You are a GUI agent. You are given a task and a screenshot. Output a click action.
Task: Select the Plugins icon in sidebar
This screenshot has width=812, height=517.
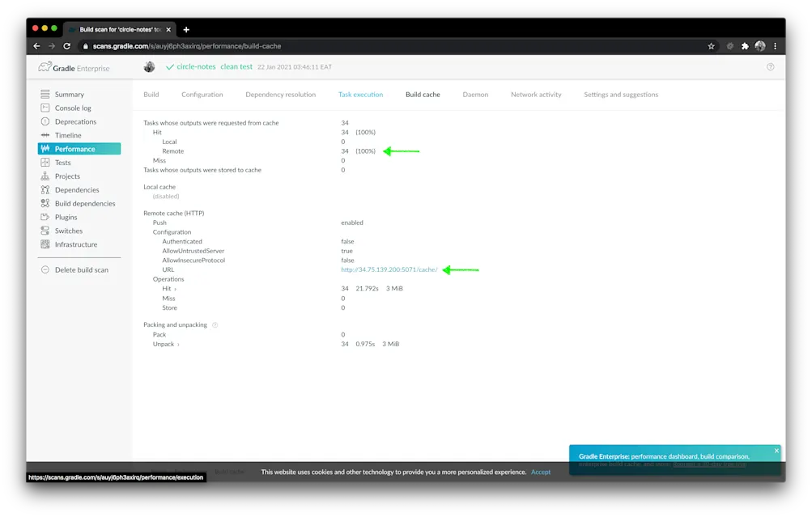point(46,217)
